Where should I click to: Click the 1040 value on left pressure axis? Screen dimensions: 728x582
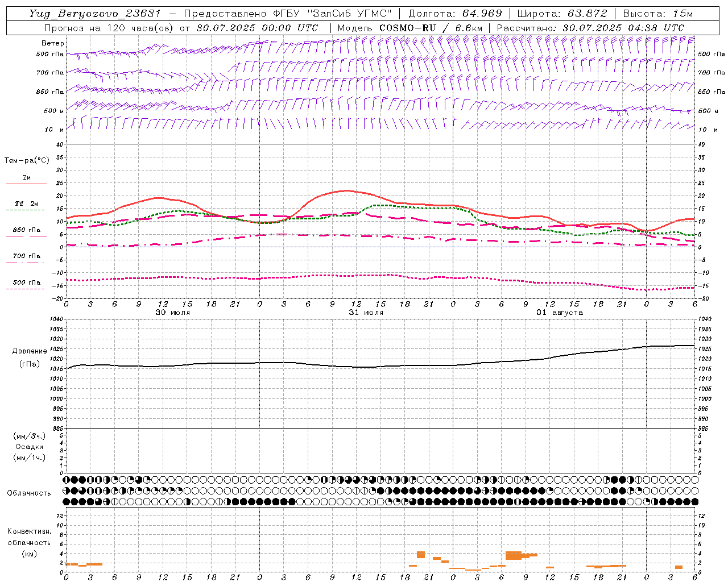[55, 319]
